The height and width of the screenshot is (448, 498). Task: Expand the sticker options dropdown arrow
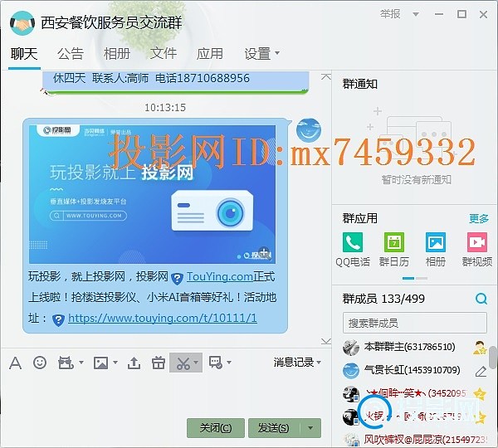81,363
